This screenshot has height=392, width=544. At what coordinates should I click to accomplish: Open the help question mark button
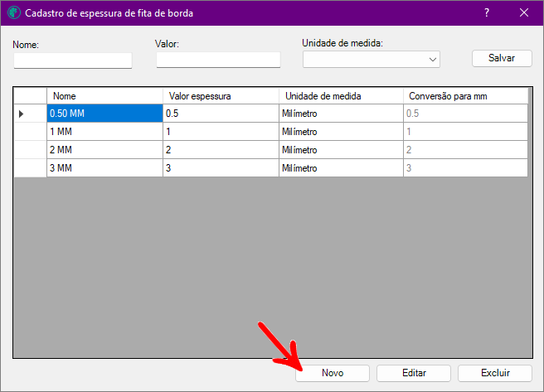coord(487,12)
